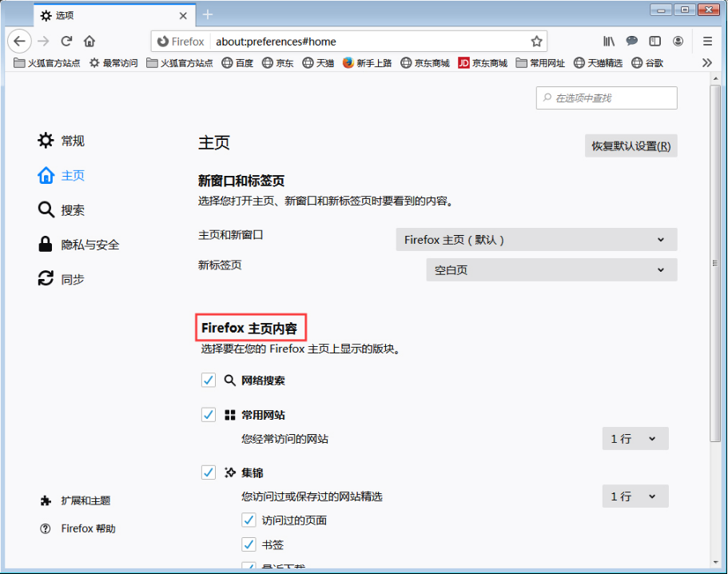The width and height of the screenshot is (728, 574).
Task: Open 同步 settings via sync icon
Action: tap(46, 278)
